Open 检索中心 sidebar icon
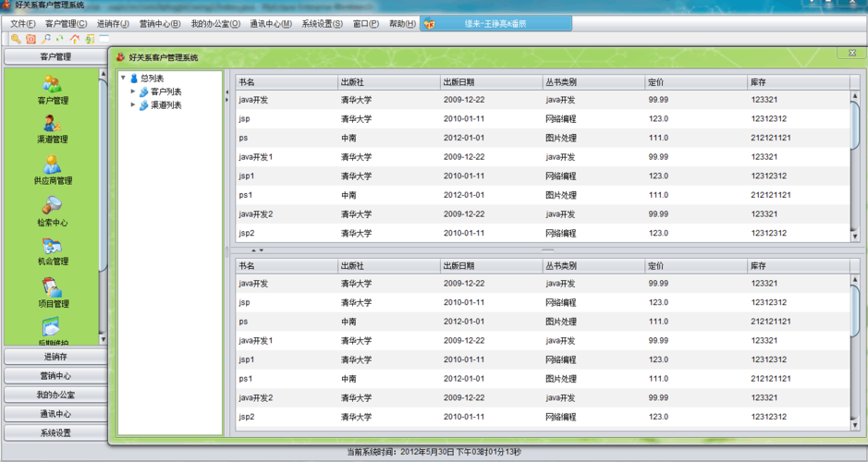This screenshot has width=868, height=462. coord(52,205)
